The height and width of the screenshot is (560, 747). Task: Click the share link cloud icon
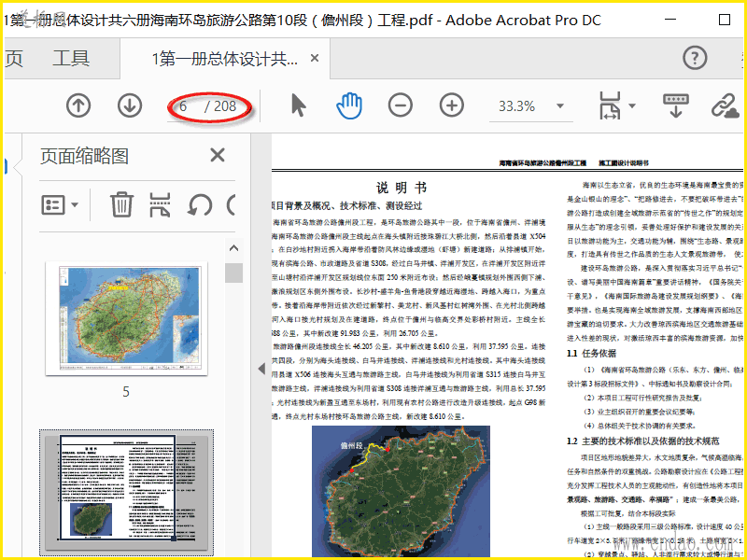tap(726, 105)
